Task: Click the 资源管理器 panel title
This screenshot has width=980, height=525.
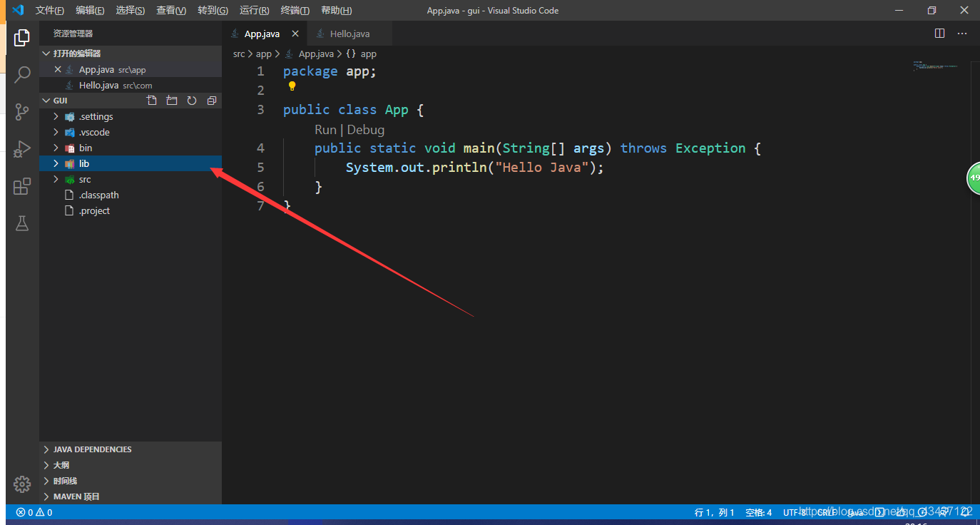Action: (x=73, y=34)
